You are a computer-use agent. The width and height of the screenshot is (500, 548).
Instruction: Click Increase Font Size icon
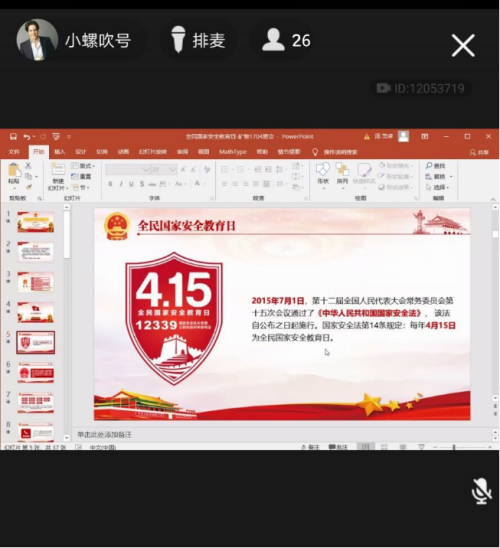(x=183, y=170)
